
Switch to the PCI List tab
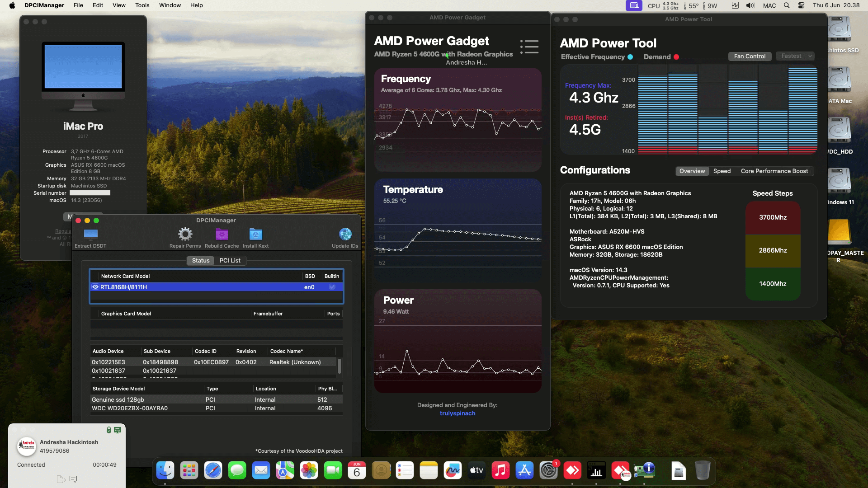tap(230, 260)
